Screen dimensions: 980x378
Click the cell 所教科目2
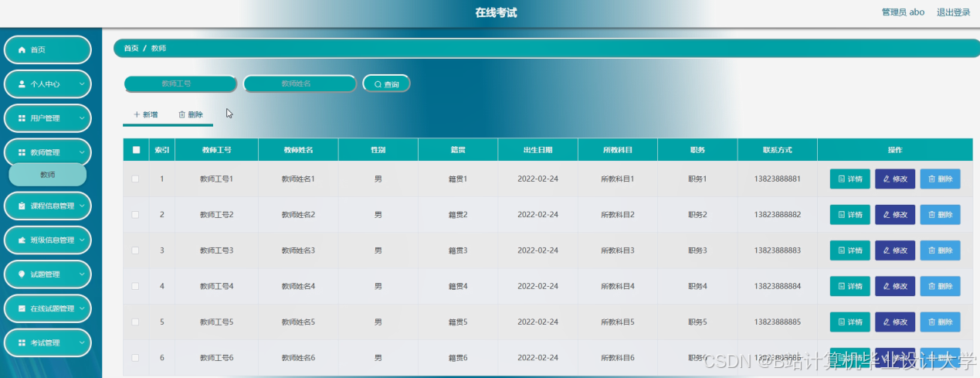[x=618, y=214]
